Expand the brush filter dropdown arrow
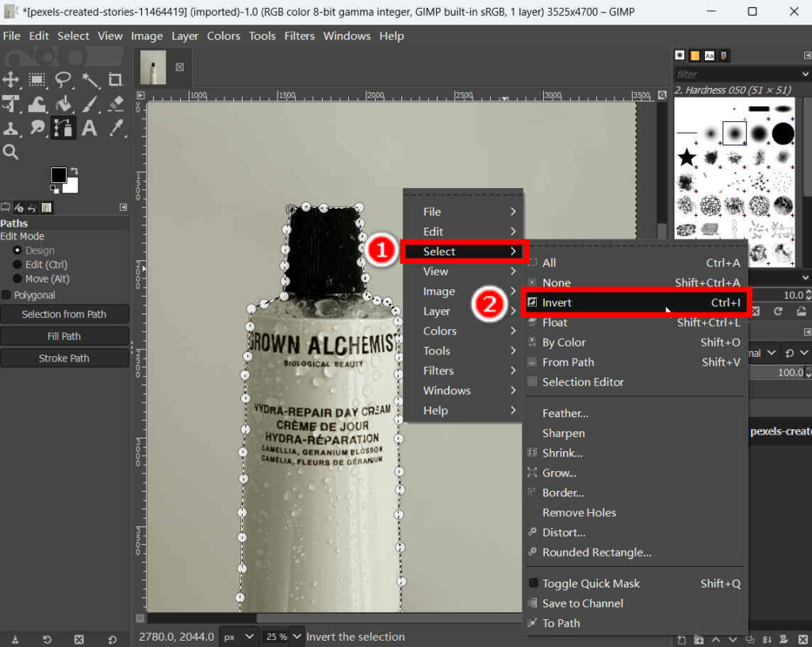 [805, 74]
